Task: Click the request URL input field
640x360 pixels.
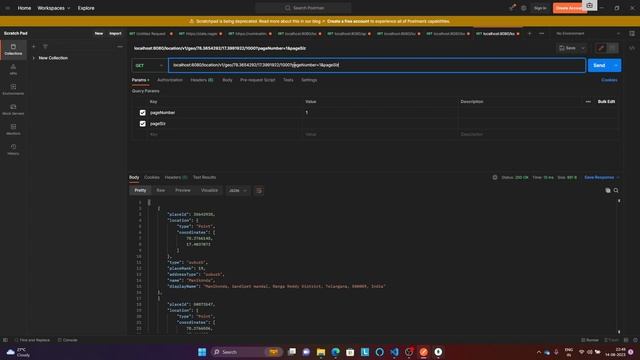Action: [x=377, y=65]
